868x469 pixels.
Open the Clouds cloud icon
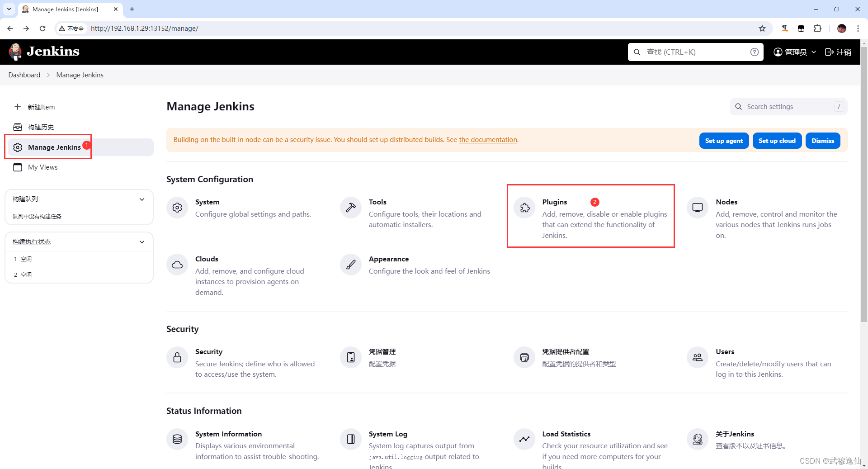[177, 265]
